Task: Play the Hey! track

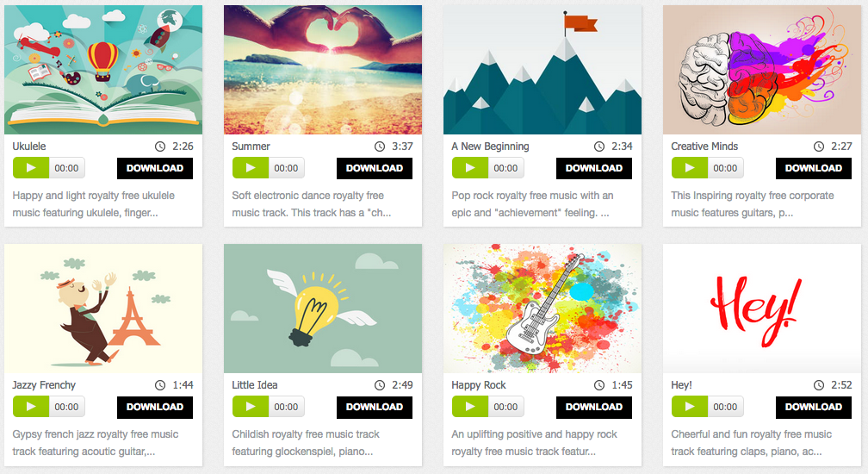Action: point(690,407)
